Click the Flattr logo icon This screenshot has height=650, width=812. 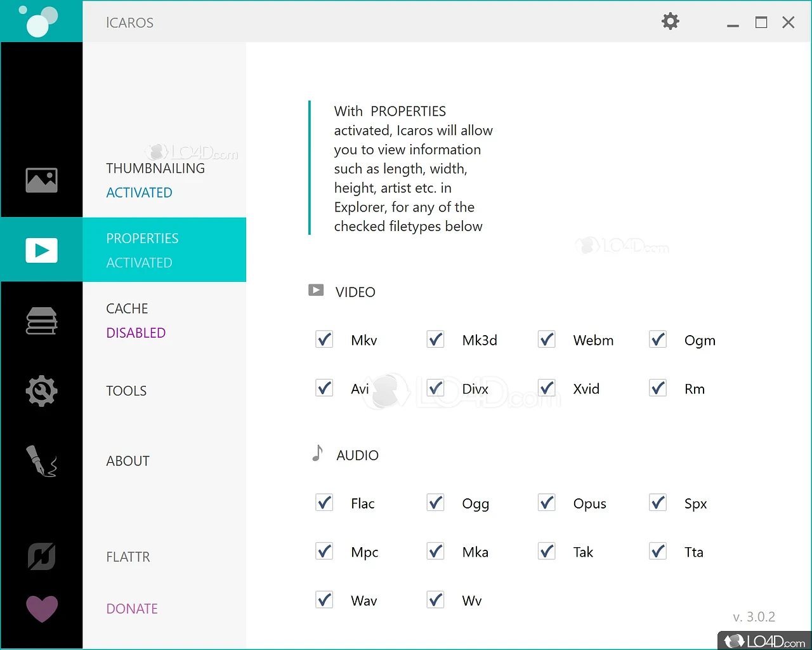[41, 557]
